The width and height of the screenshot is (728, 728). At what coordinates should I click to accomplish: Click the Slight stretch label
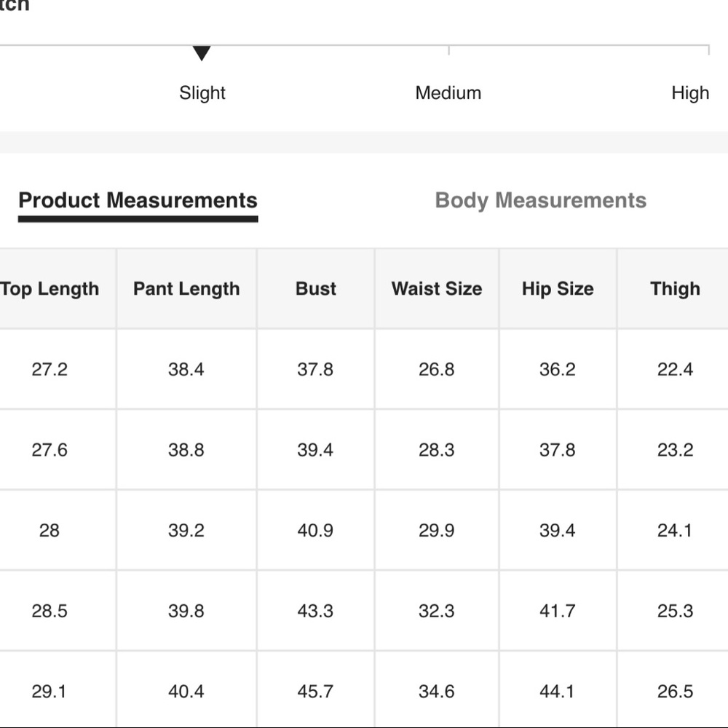coord(202,93)
